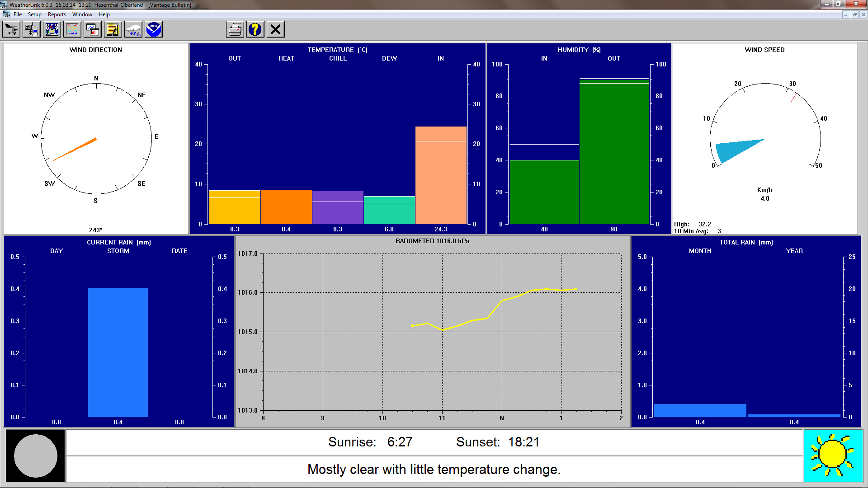Click the OUT temperature yellow bar
Screen dimensions: 868x488
[235, 207]
